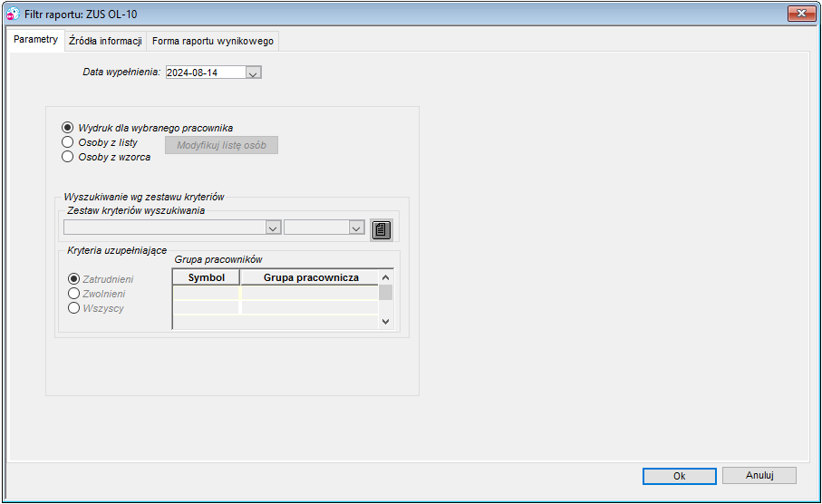Screen dimensions: 822x504
Task: Expand the narrow criteria combo box beside the icon
Action: pos(356,228)
